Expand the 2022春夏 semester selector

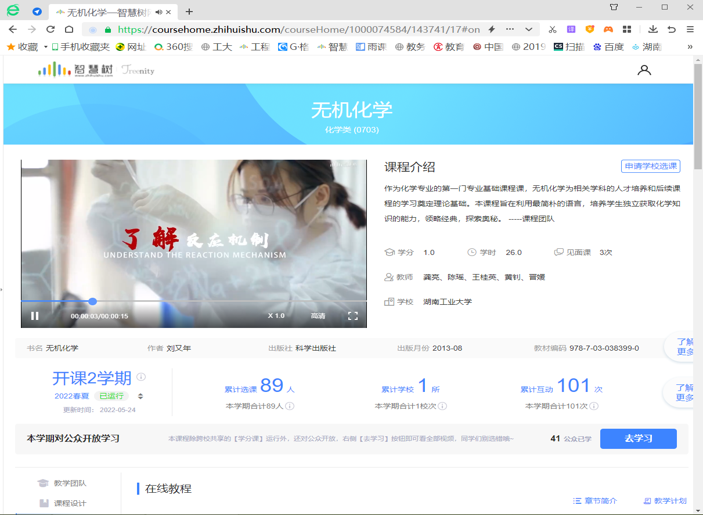pyautogui.click(x=140, y=396)
